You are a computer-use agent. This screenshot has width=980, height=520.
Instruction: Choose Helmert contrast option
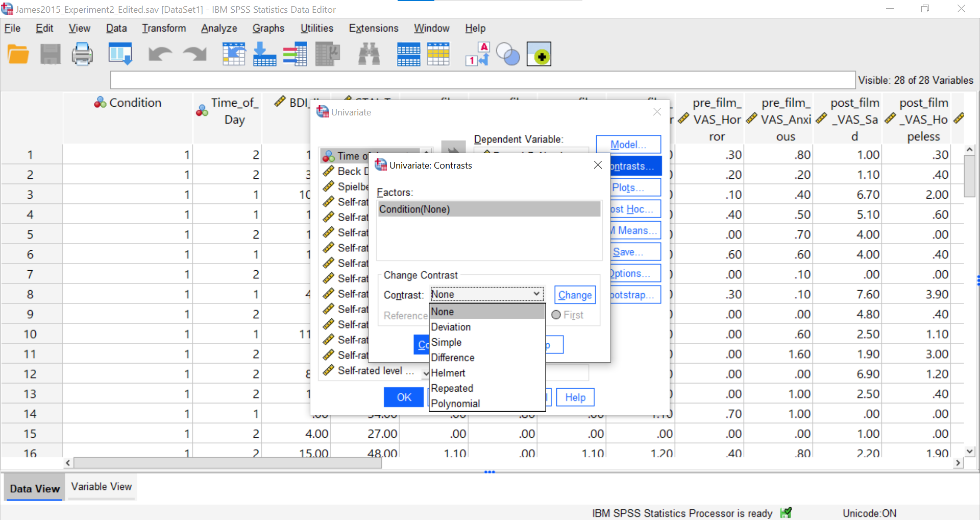point(487,373)
